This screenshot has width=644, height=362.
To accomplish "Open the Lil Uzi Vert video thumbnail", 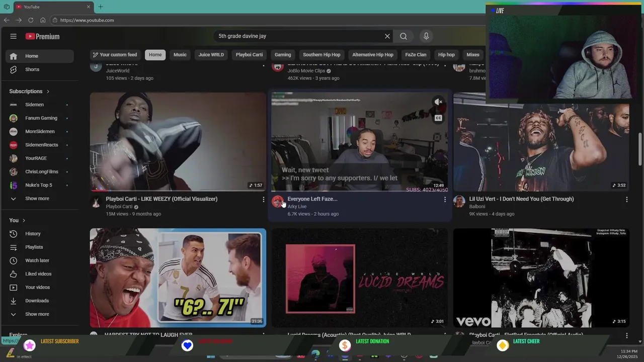I will pos(541,147).
